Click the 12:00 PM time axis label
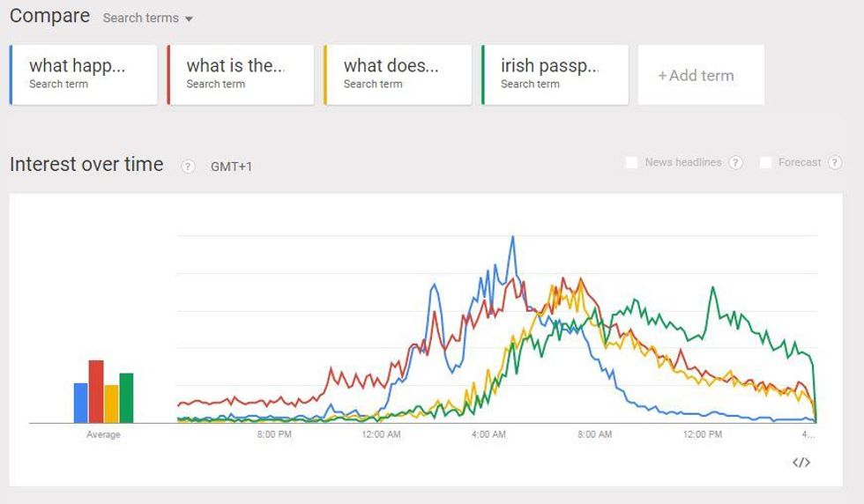Viewport: 864px width, 504px height. coord(702,434)
